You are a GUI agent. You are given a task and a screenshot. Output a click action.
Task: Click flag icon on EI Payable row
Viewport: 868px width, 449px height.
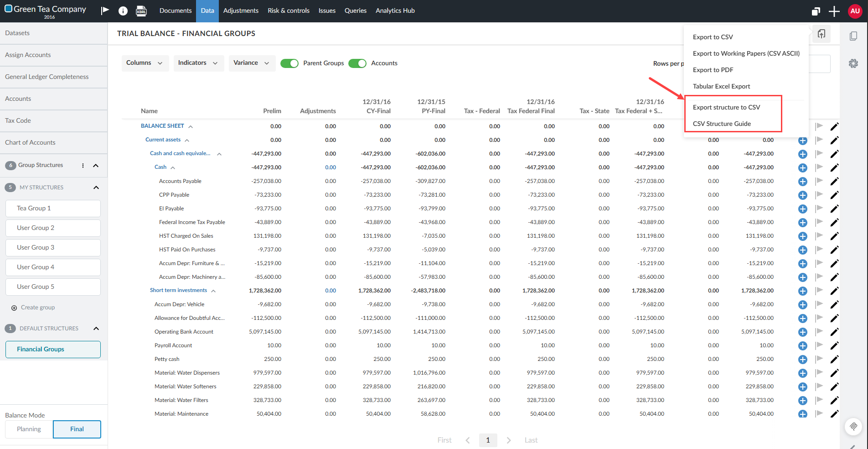[x=819, y=208]
